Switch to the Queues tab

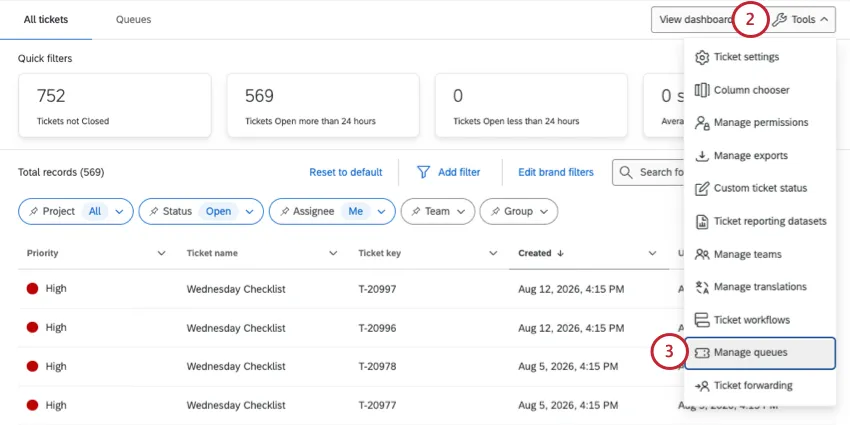tap(133, 20)
